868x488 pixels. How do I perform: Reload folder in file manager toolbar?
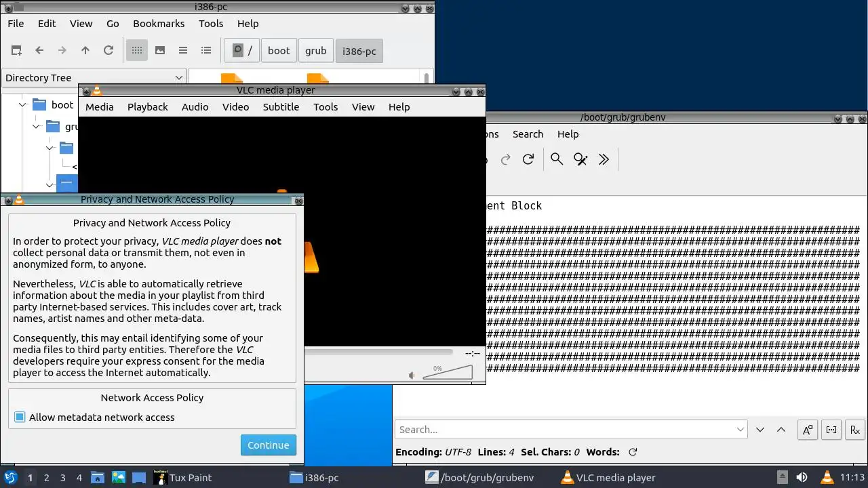coord(108,50)
